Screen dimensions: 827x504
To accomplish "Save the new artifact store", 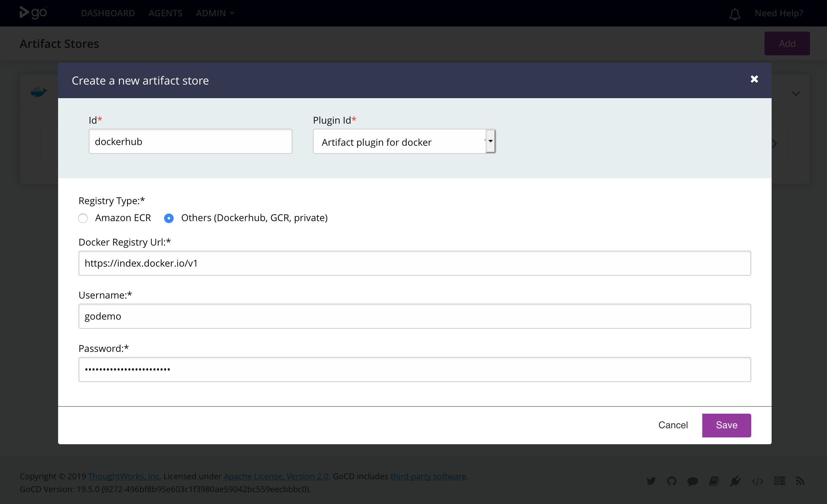I will (726, 425).
